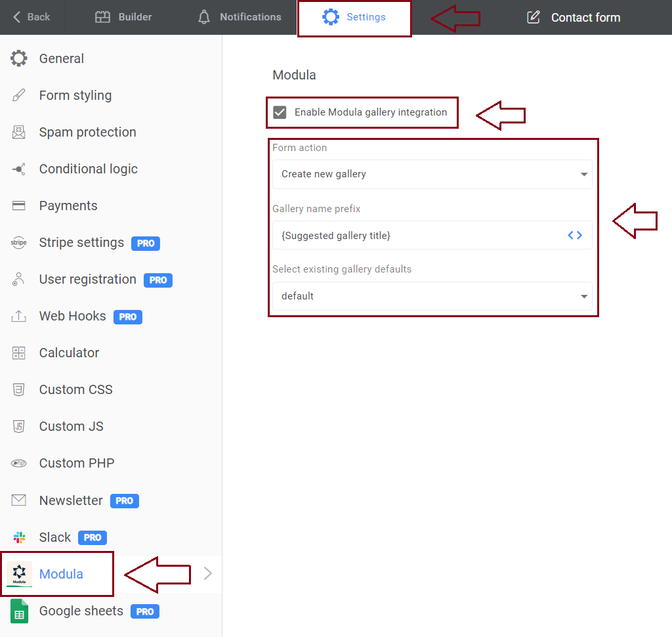
Task: Go to the Settings tab
Action: coord(354,18)
